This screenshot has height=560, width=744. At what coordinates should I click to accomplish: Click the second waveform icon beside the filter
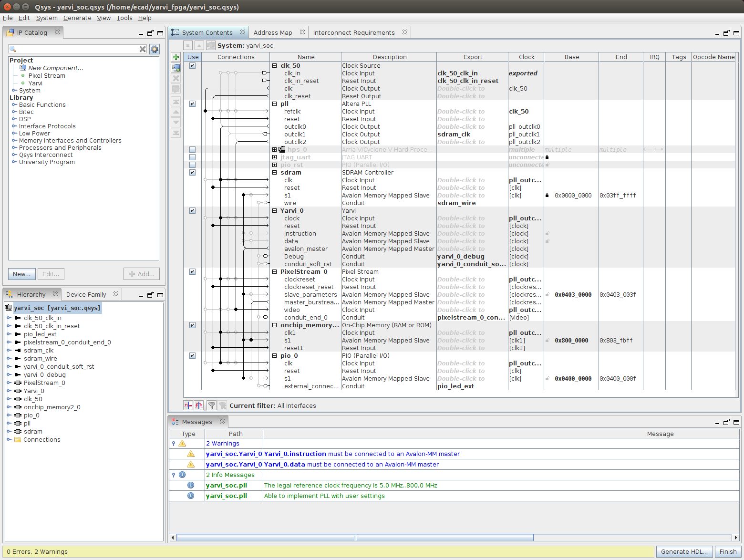coord(199,405)
